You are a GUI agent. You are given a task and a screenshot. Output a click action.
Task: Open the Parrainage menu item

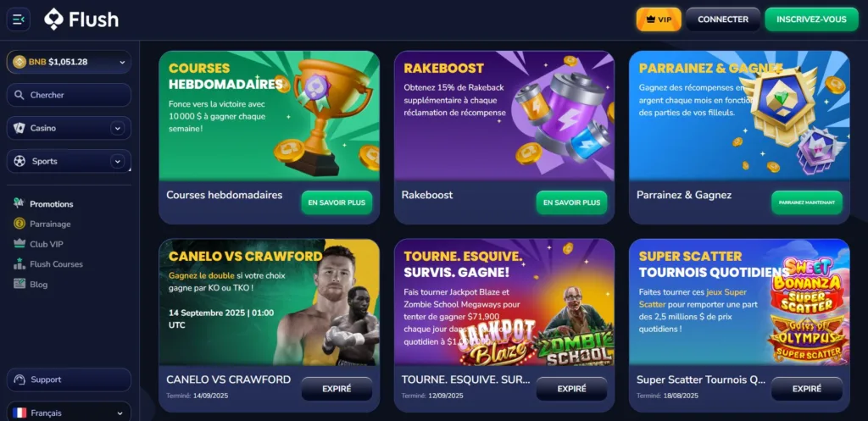(50, 224)
